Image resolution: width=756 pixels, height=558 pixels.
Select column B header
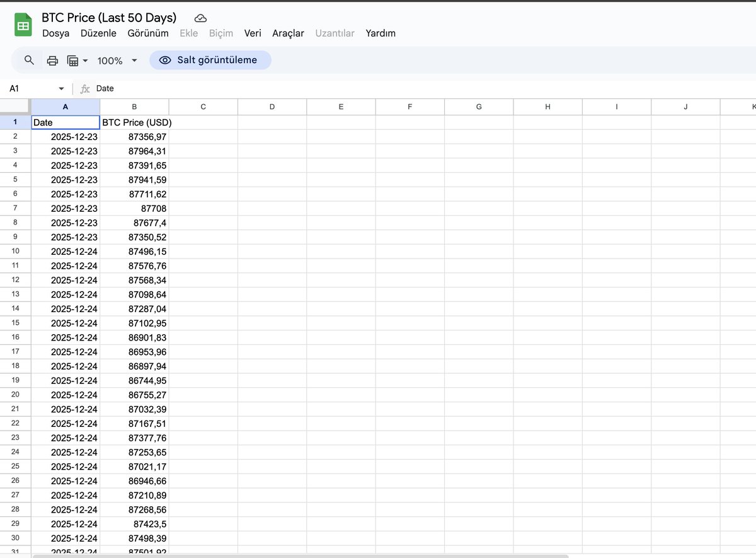point(134,107)
